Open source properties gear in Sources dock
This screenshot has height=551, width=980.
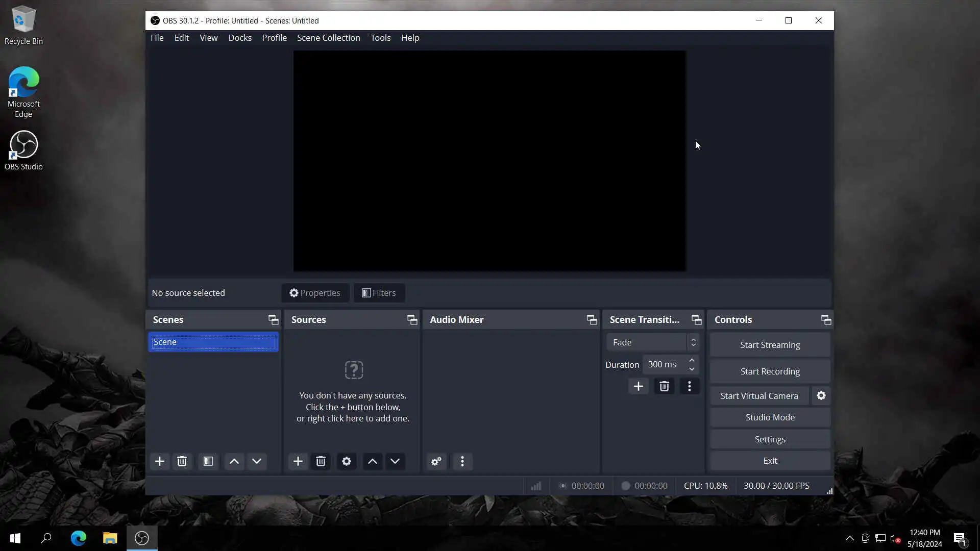(347, 461)
